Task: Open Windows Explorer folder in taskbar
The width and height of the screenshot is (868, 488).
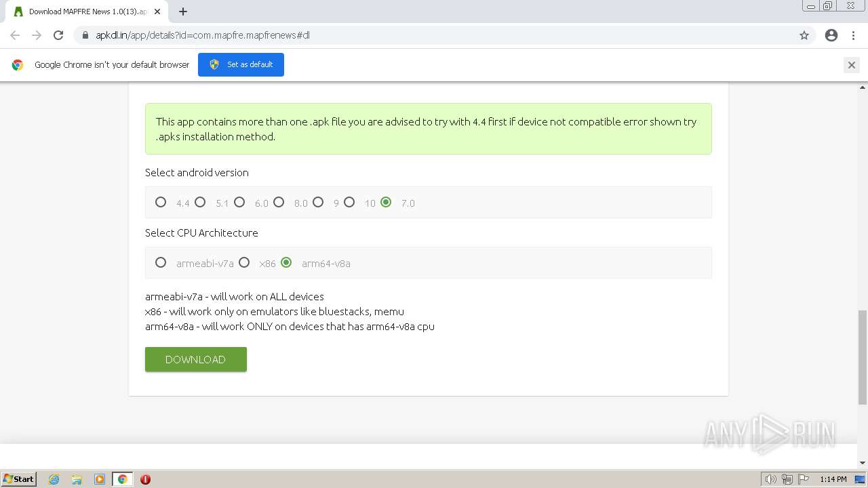Action: pos(77,479)
